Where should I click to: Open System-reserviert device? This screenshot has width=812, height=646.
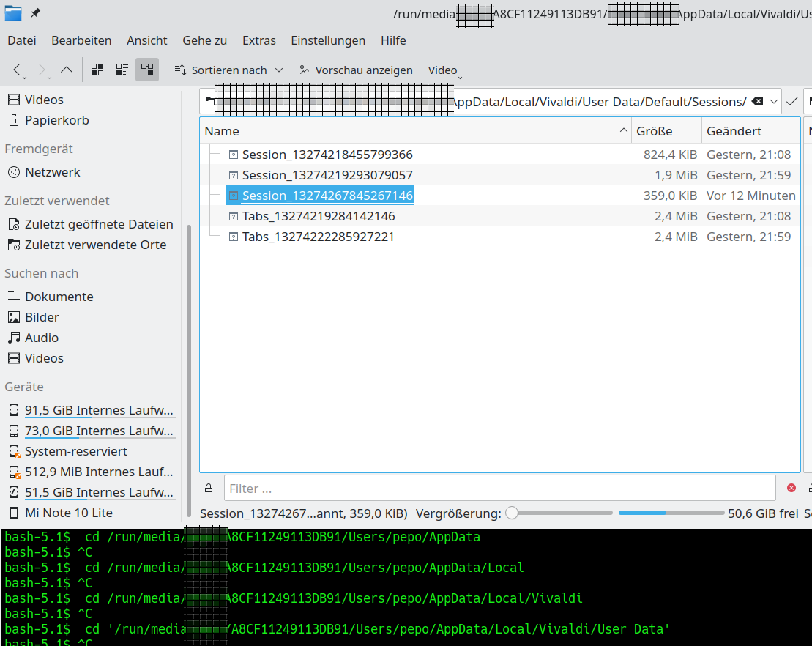coord(68,451)
